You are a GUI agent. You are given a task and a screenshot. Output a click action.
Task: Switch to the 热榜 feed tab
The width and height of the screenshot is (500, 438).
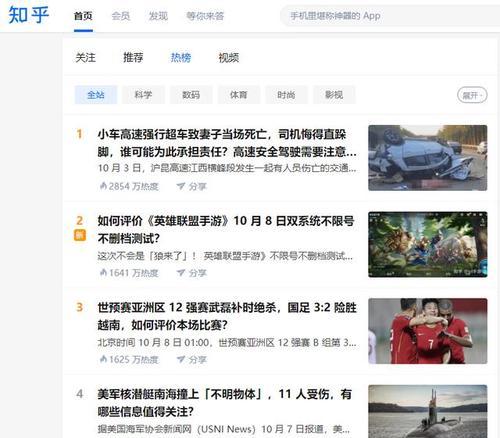click(x=181, y=58)
